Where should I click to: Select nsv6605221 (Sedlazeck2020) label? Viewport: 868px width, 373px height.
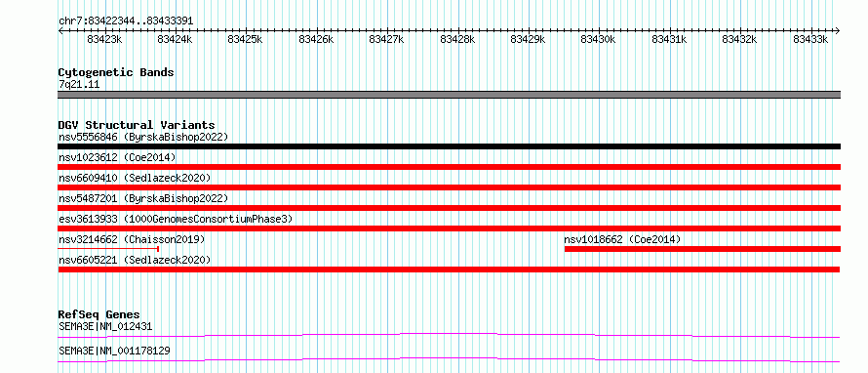(135, 260)
